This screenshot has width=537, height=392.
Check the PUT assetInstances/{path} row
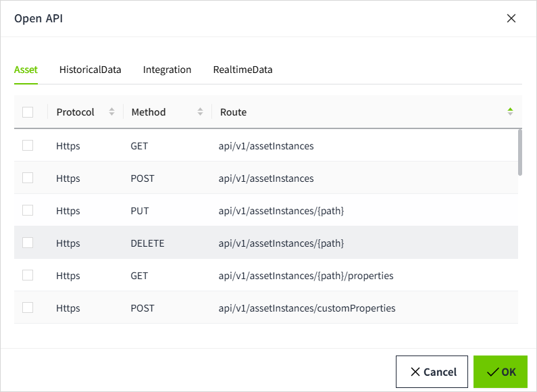tap(28, 210)
